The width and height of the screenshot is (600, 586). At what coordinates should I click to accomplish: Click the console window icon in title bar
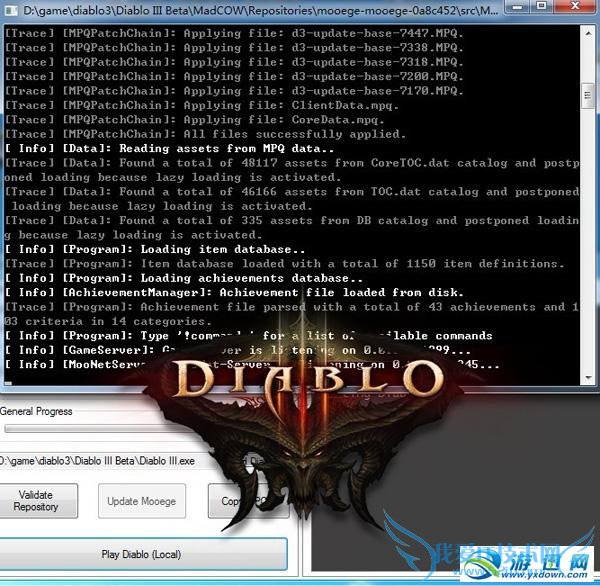(x=11, y=10)
